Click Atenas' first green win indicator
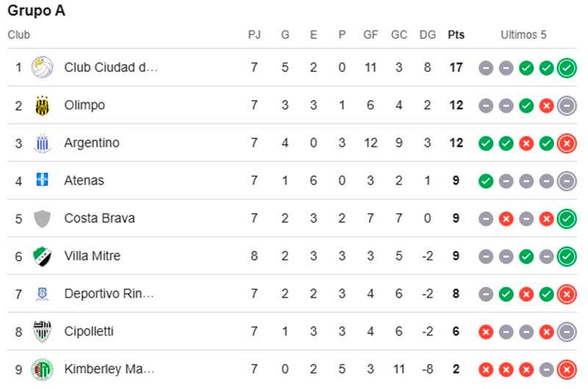Screen dimensions: 588x389 click(486, 181)
